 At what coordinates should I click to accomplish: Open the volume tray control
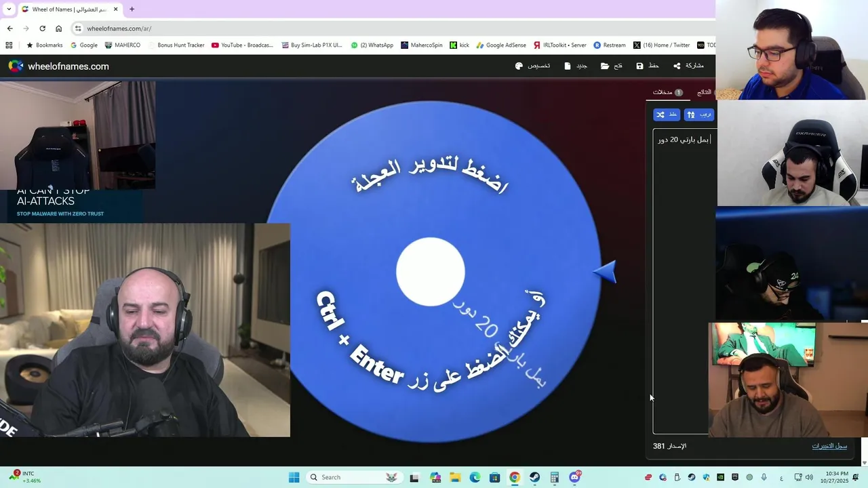pyautogui.click(x=809, y=477)
